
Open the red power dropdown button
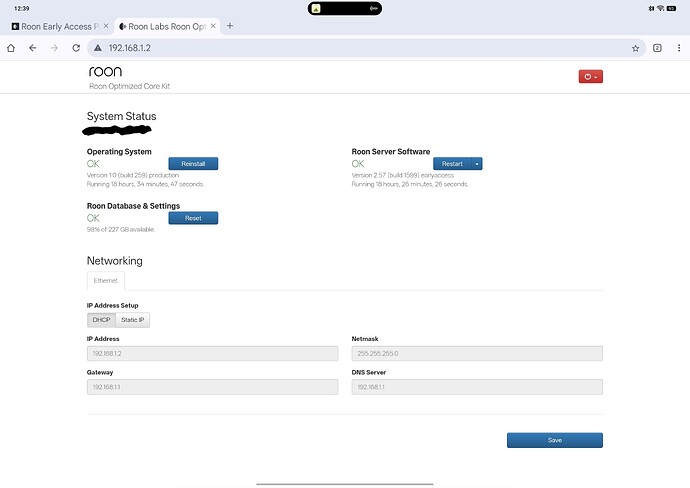pyautogui.click(x=590, y=76)
